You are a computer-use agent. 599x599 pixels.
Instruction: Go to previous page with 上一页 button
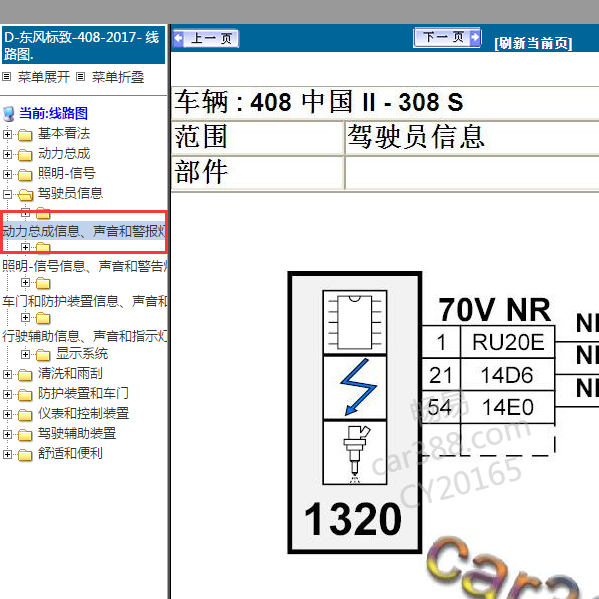[x=206, y=38]
